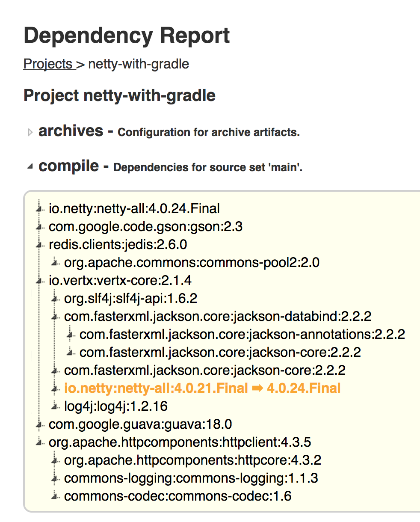The width and height of the screenshot is (420, 522).
Task: Select the commons-logging:1.1.3 dependency
Action: coord(191,478)
